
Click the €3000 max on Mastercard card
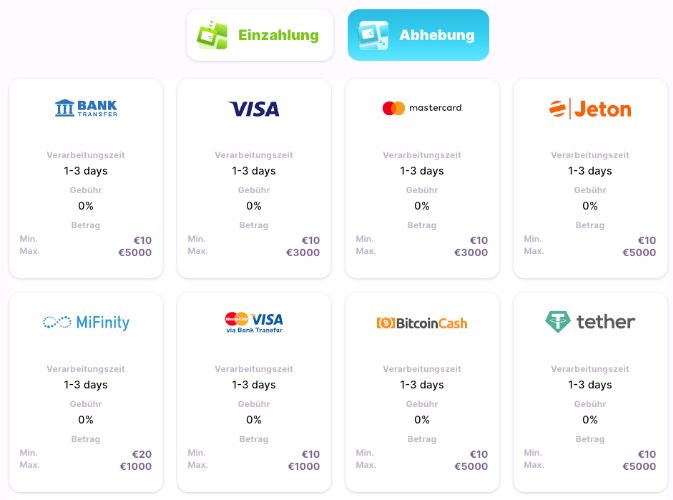[x=471, y=252]
